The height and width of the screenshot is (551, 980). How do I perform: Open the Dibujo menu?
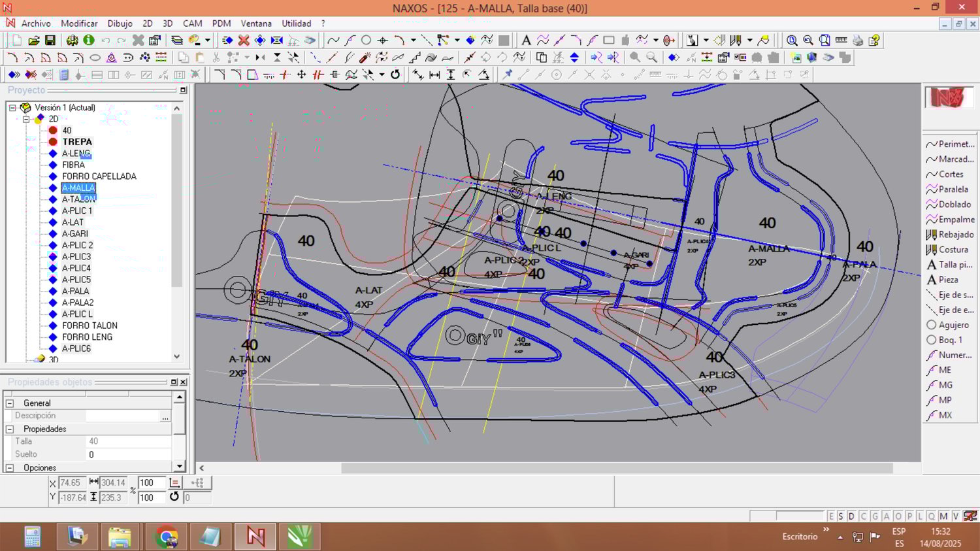click(120, 24)
